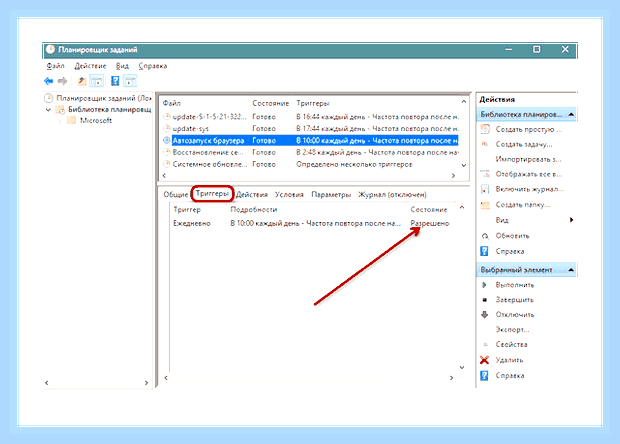The image size is (620, 444).
Task: Click Отключить action link
Action: click(x=515, y=315)
